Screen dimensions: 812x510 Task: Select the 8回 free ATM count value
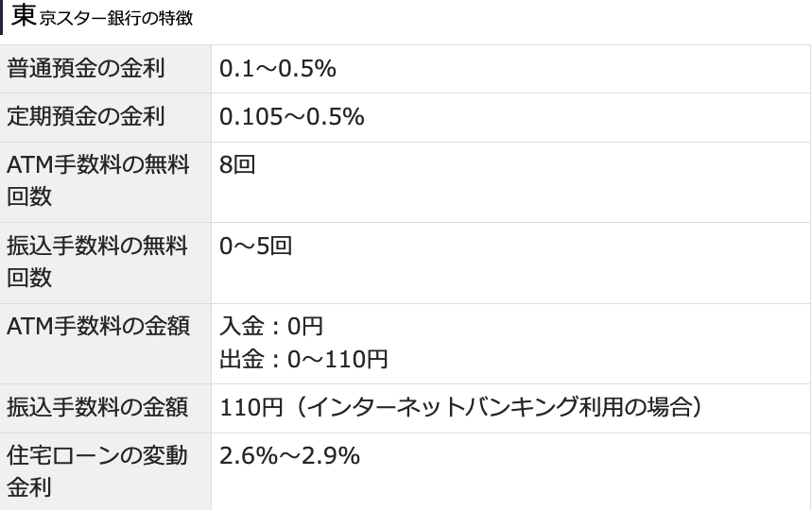237,165
